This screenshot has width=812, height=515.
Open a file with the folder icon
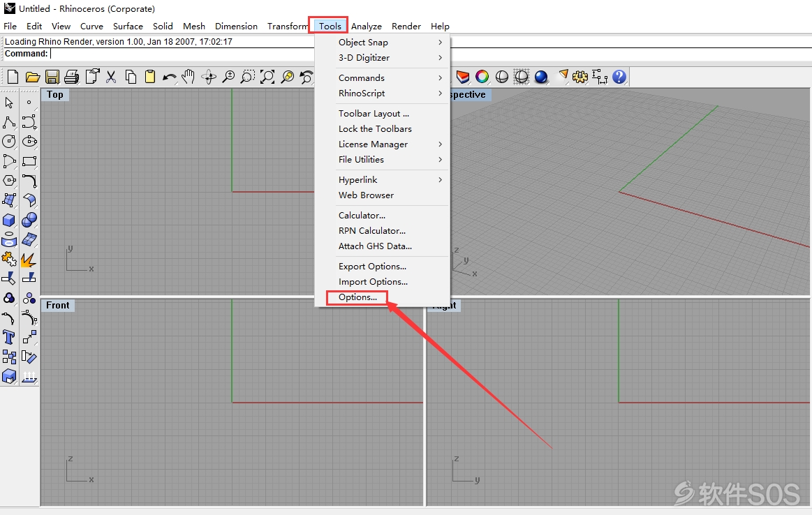33,77
